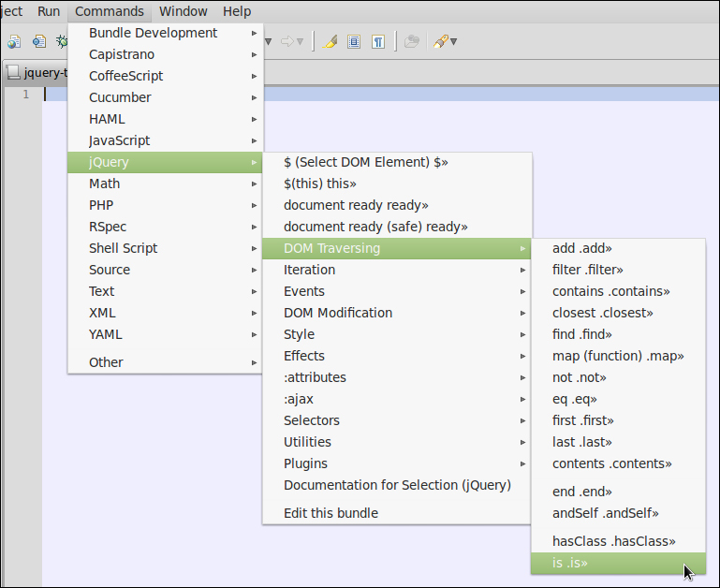
Task: Insert the document ready (safe) snippet
Action: tap(397, 227)
